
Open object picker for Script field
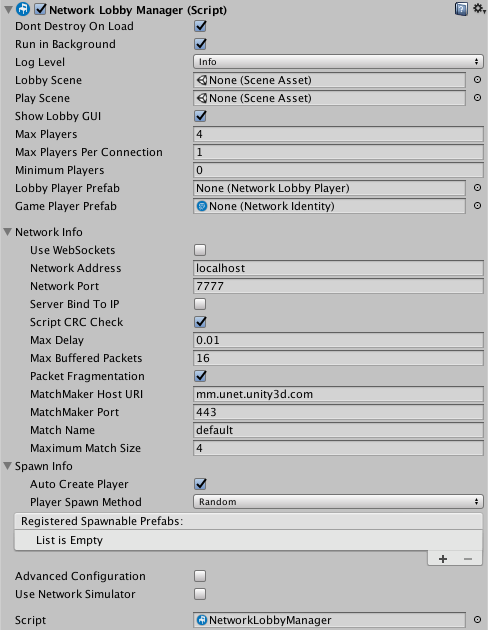(477, 620)
